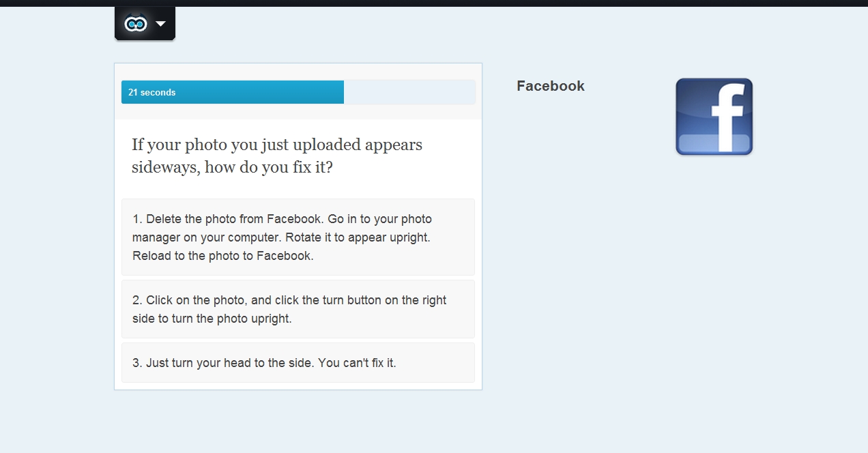Click the sideways photo question text
The height and width of the screenshot is (453, 868).
tap(277, 156)
